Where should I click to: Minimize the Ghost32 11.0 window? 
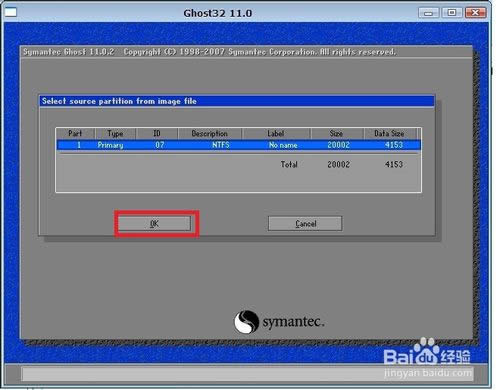[x=429, y=13]
